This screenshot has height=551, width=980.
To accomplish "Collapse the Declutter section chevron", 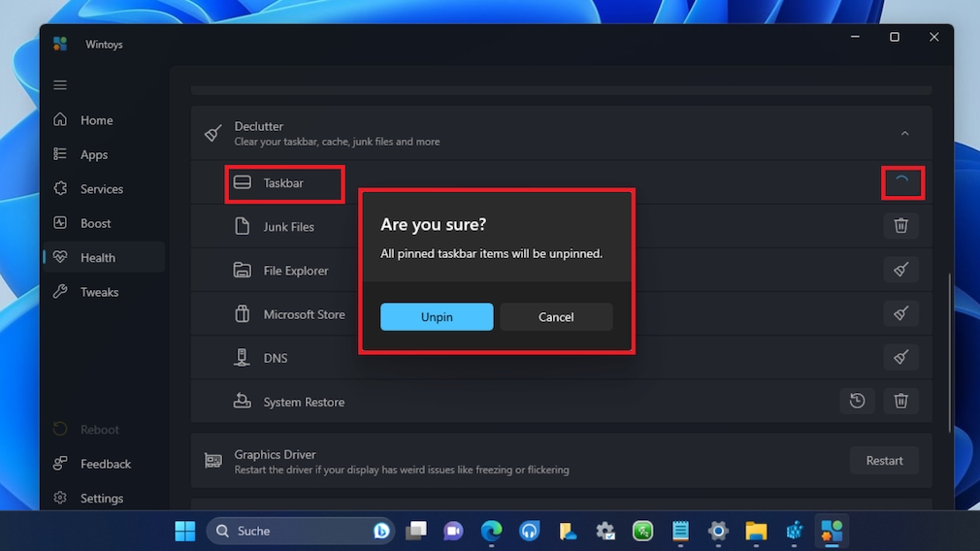I will [904, 134].
